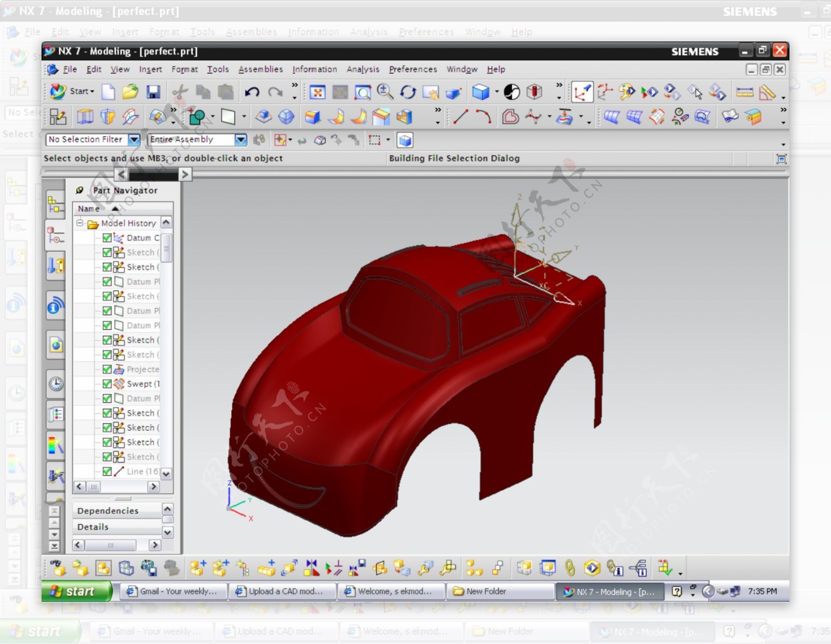Open the Entire Assembly scope dropdown

click(x=240, y=139)
